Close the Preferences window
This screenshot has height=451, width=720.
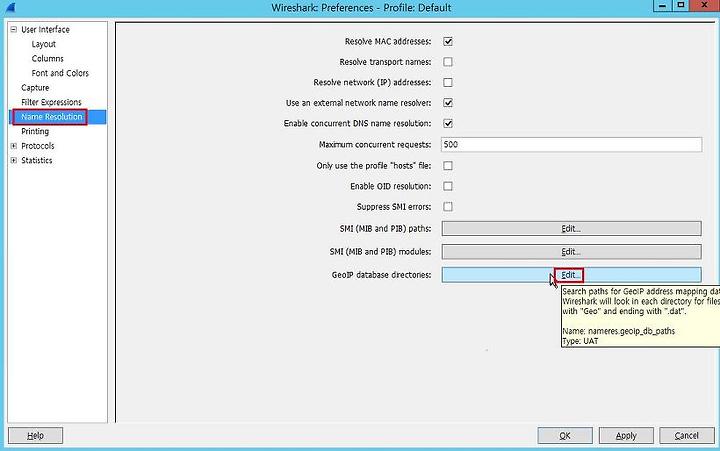704,6
